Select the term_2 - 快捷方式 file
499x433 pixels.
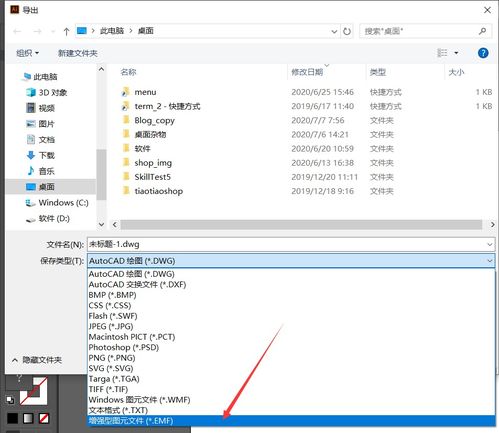pos(167,106)
